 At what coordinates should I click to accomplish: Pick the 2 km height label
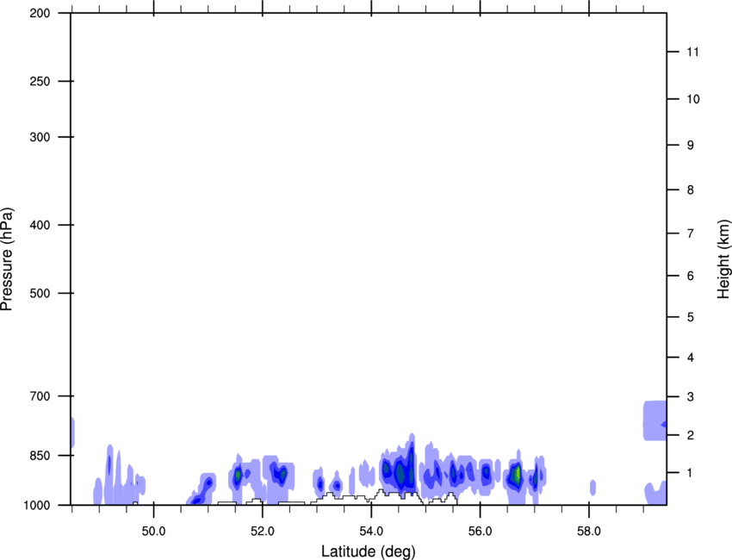pos(691,435)
